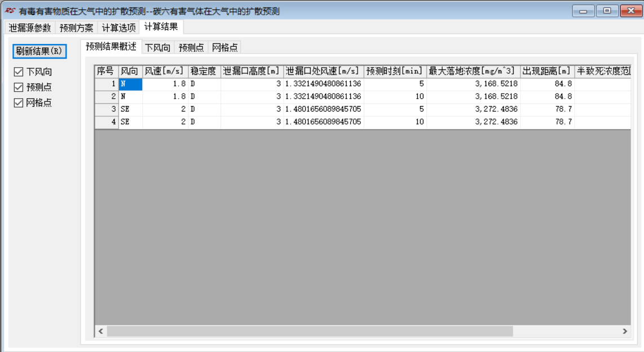This screenshot has width=644, height=352.
Task: Click the scroll left arrow of the table
Action: point(100,331)
